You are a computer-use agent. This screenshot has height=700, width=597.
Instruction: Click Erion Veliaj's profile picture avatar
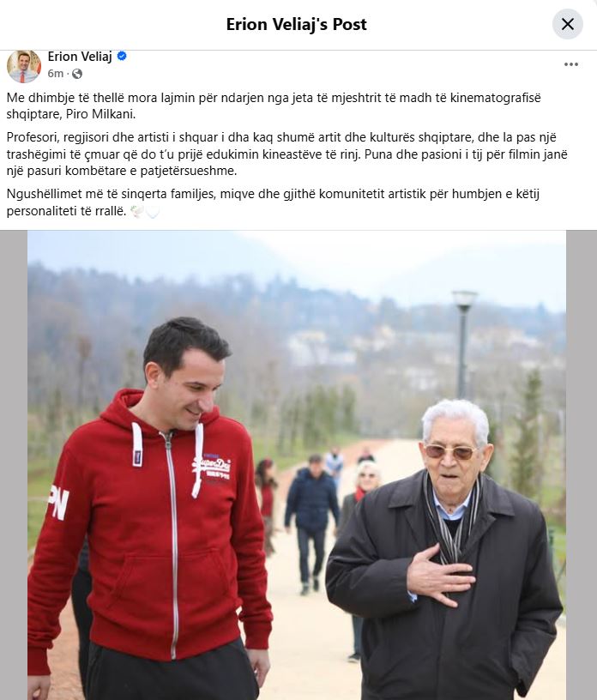[x=24, y=66]
